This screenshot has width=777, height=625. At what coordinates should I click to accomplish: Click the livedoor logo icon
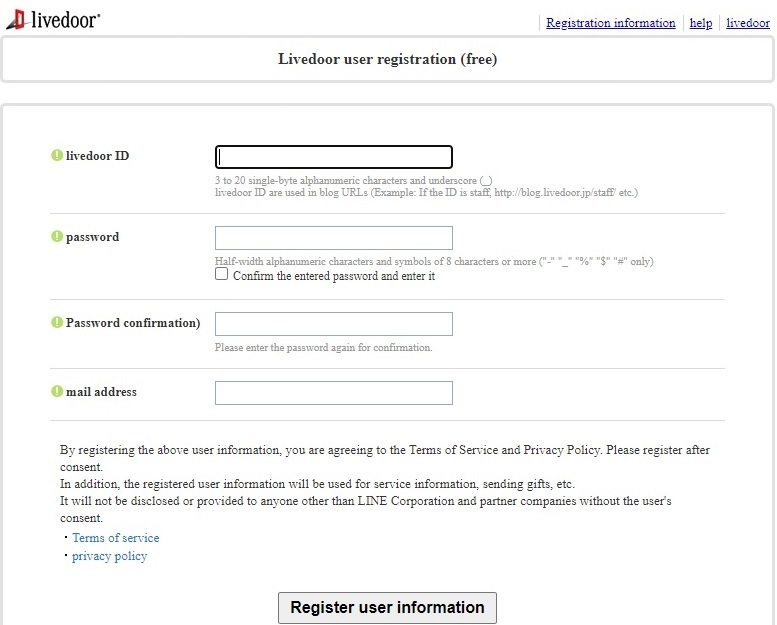[16, 19]
